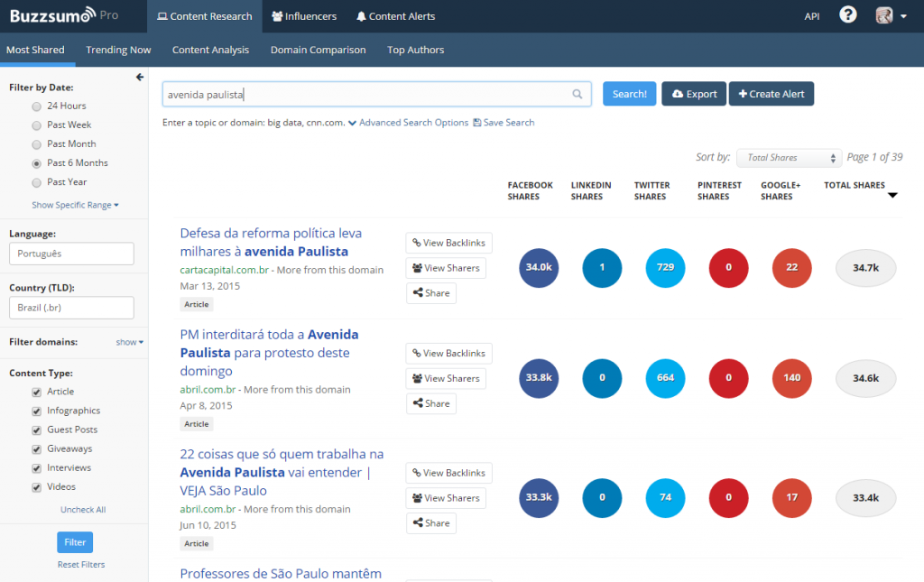The height and width of the screenshot is (582, 924).
Task: Switch to the Trending Now tab
Action: click(x=118, y=50)
